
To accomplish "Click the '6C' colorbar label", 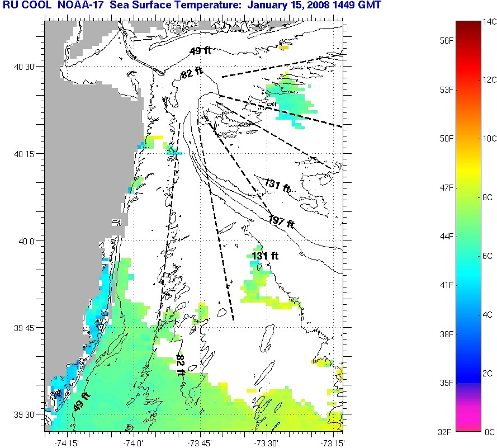I will (x=487, y=256).
